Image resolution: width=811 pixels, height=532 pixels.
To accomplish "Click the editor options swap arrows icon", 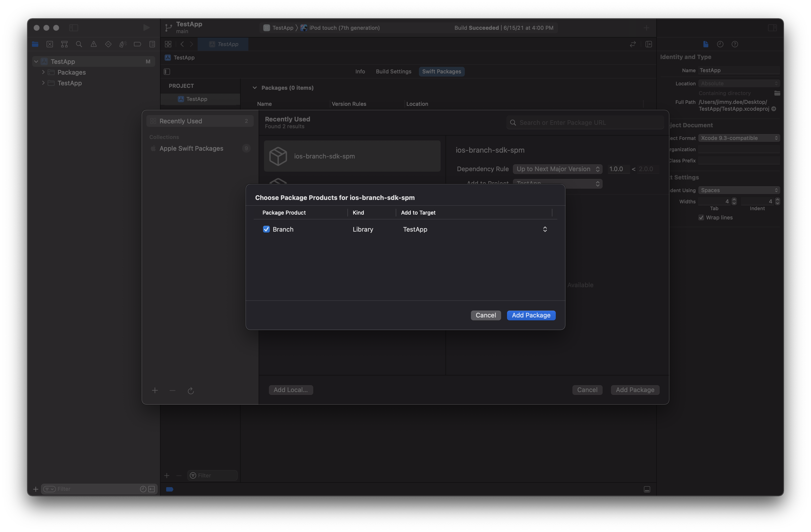I will tap(633, 44).
